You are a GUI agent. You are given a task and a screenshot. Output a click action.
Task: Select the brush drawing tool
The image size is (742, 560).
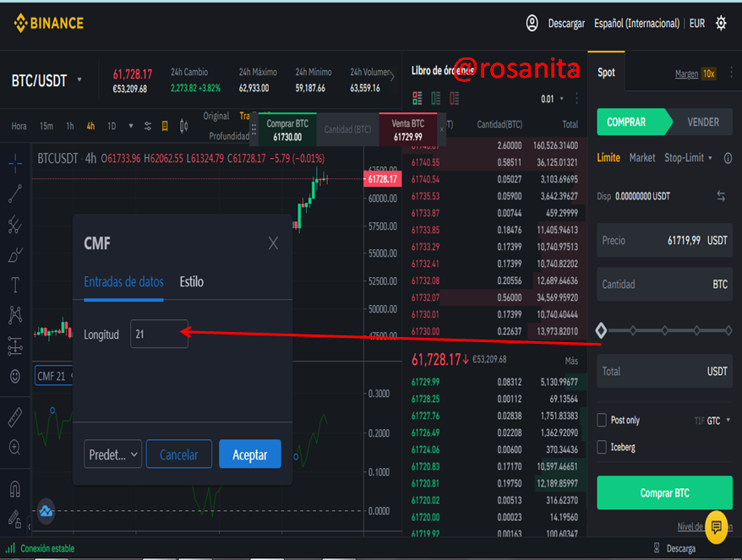point(15,255)
